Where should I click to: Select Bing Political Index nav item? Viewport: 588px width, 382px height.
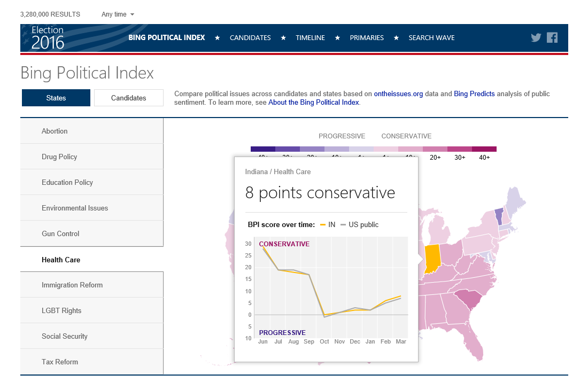[166, 37]
